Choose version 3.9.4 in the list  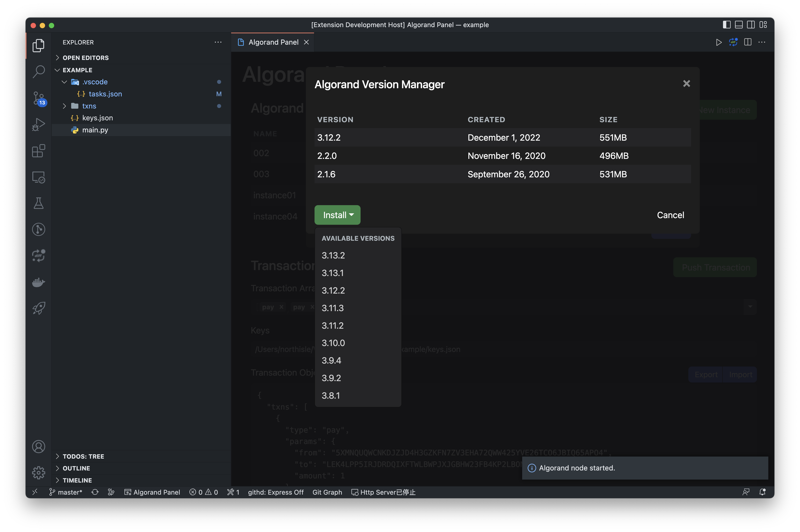(x=331, y=361)
